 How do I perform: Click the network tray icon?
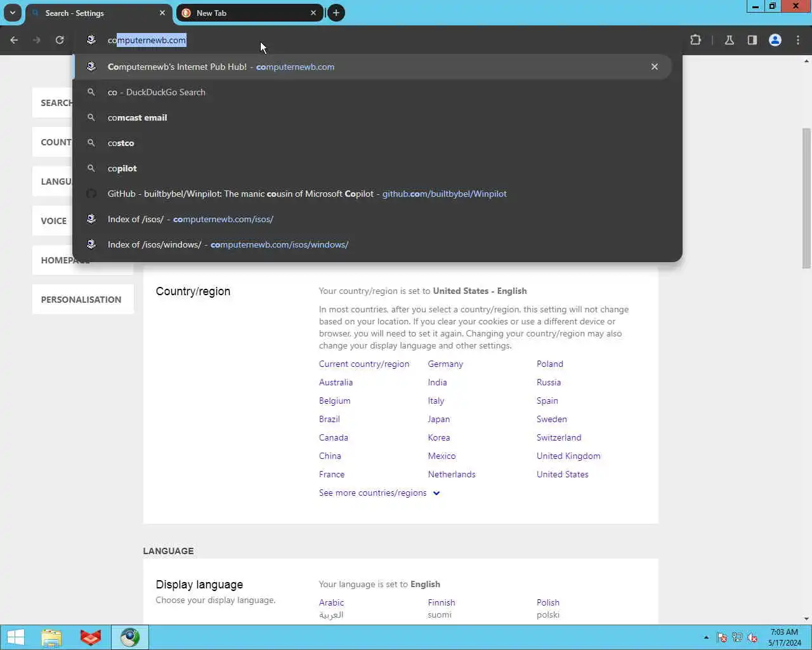point(737,637)
